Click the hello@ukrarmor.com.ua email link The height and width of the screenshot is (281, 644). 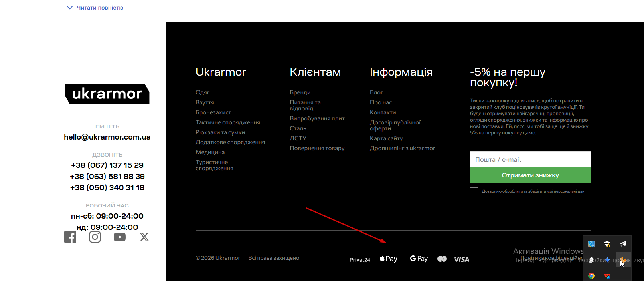(107, 137)
